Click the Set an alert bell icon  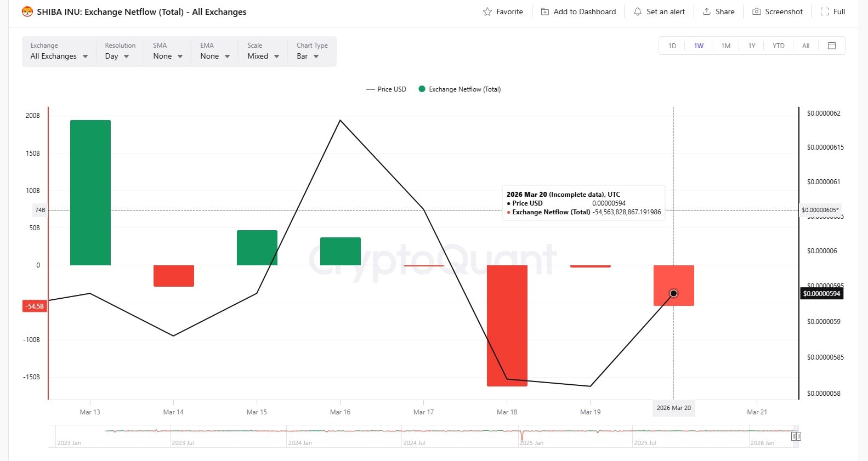click(637, 12)
